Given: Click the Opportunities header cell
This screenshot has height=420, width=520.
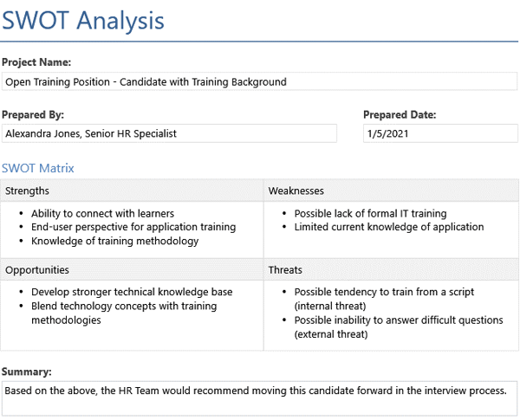Looking at the screenshot, I should (132, 270).
